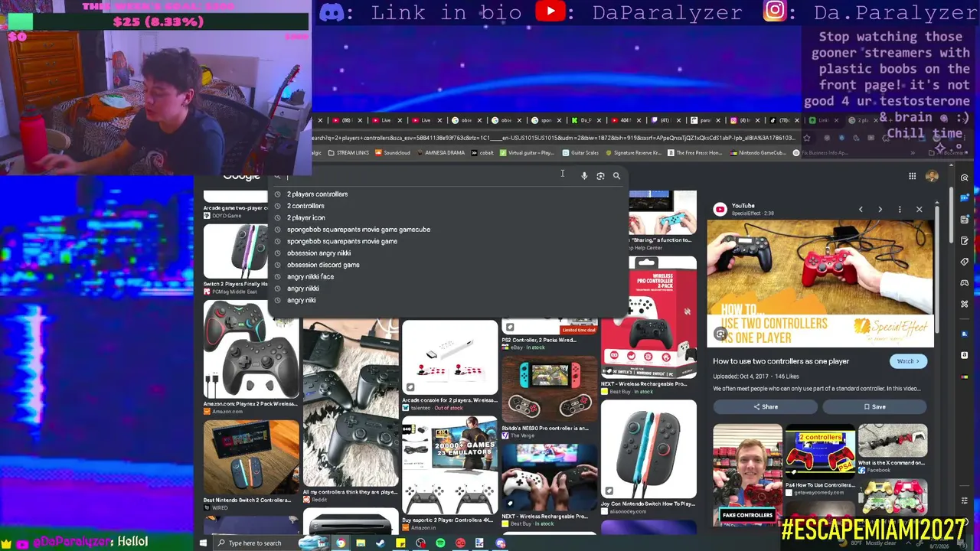Open the Guitar Scales bookmark
This screenshot has height=551, width=980.
580,153
